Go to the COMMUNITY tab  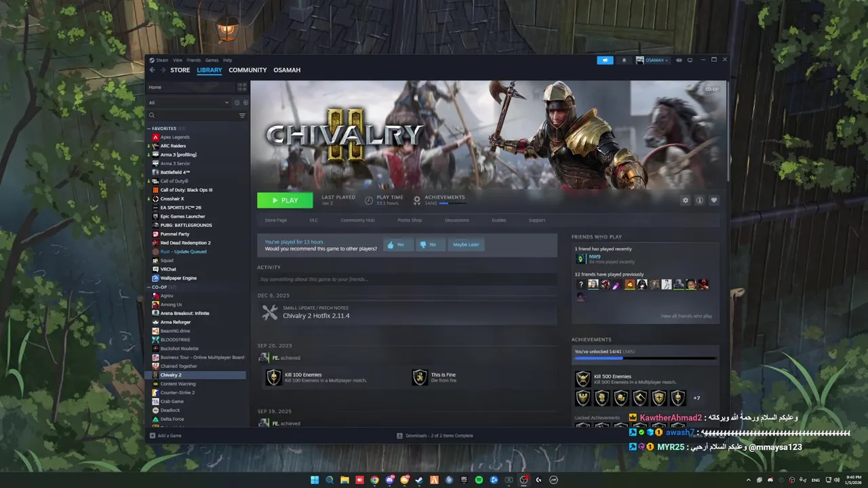point(248,70)
